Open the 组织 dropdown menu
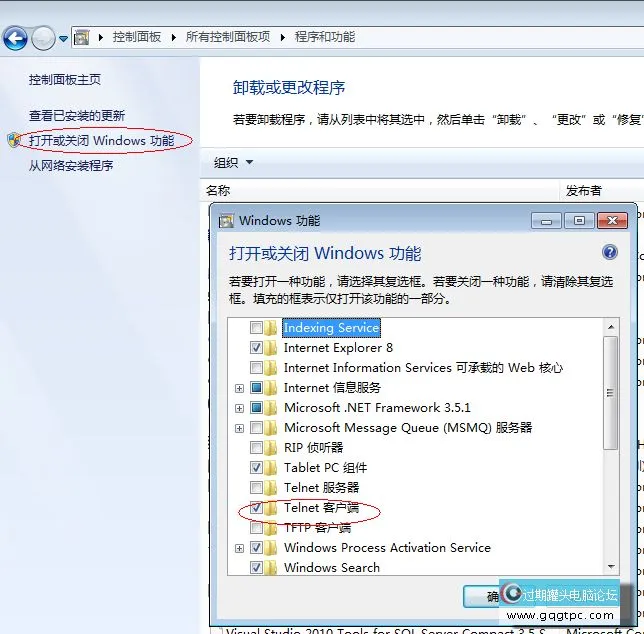This screenshot has width=644, height=634. pos(233,163)
